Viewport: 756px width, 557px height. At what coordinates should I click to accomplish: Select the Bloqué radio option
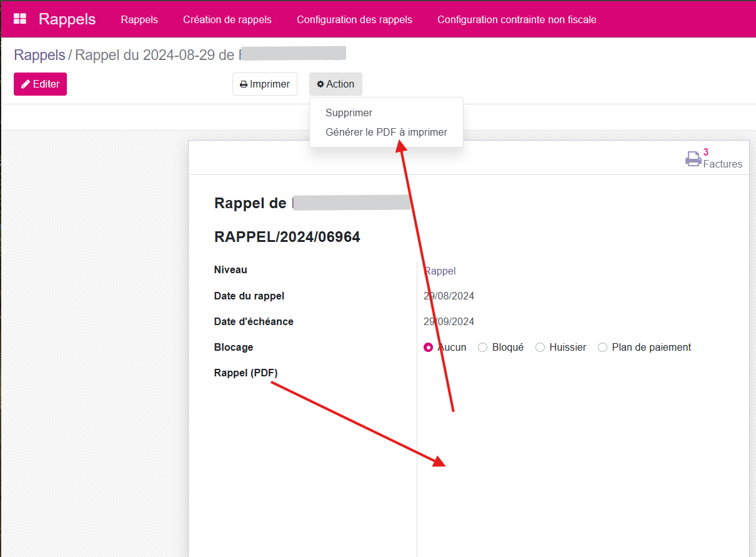[x=482, y=348]
